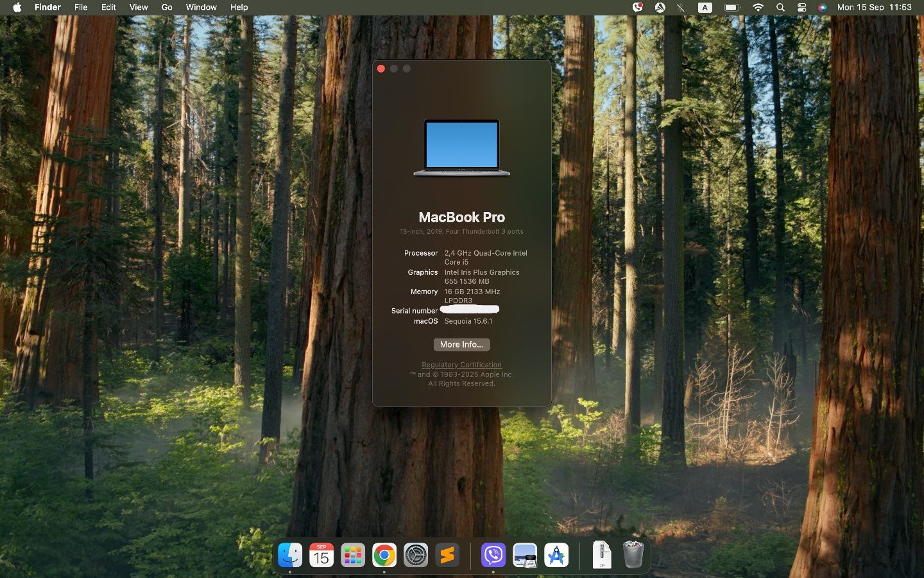Open the Wi-Fi menu
The width and height of the screenshot is (924, 578).
[758, 7]
